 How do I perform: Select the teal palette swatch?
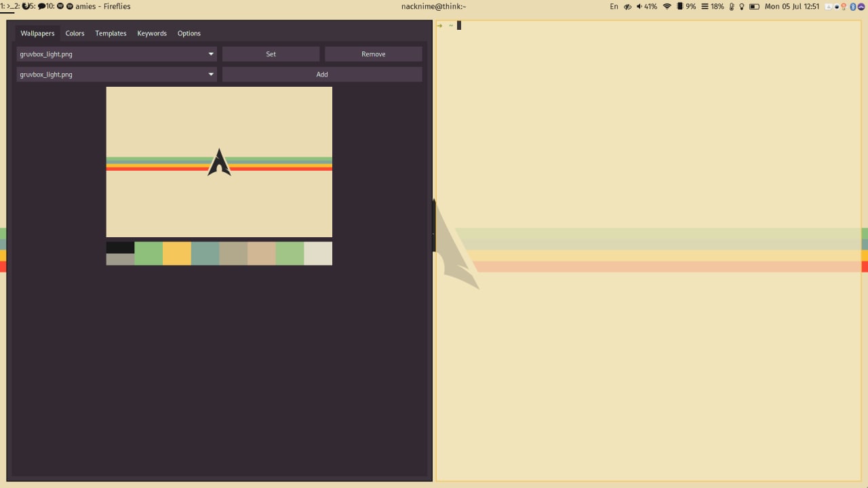pos(205,253)
